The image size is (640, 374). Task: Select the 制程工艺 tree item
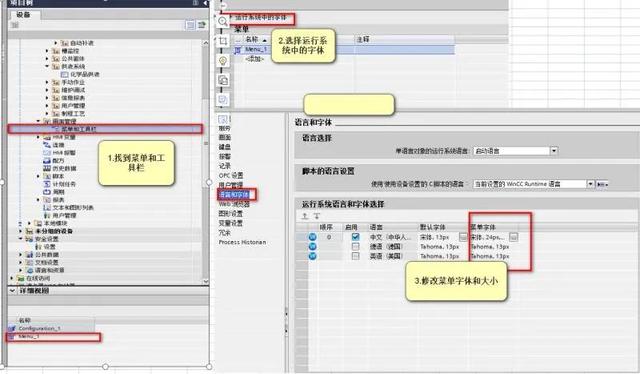point(73,114)
